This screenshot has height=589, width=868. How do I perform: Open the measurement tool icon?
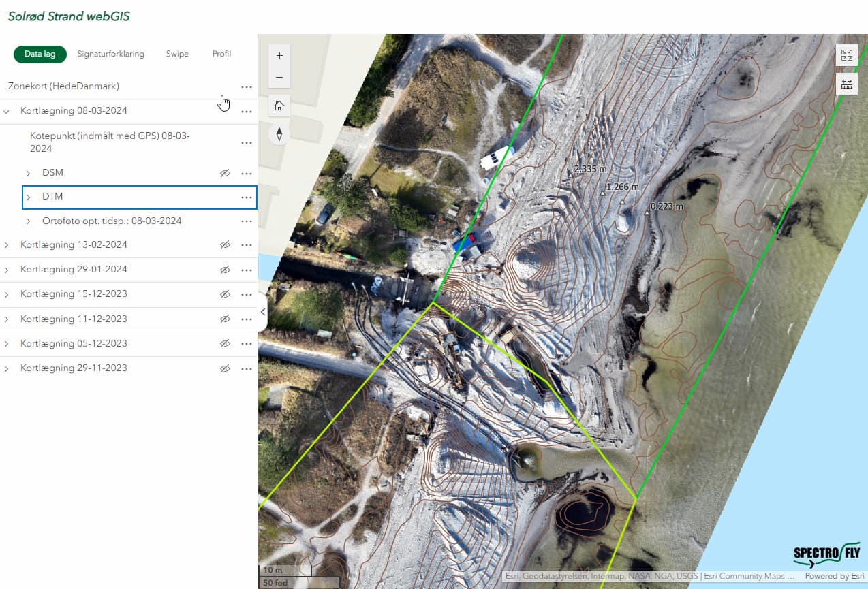pyautogui.click(x=847, y=84)
